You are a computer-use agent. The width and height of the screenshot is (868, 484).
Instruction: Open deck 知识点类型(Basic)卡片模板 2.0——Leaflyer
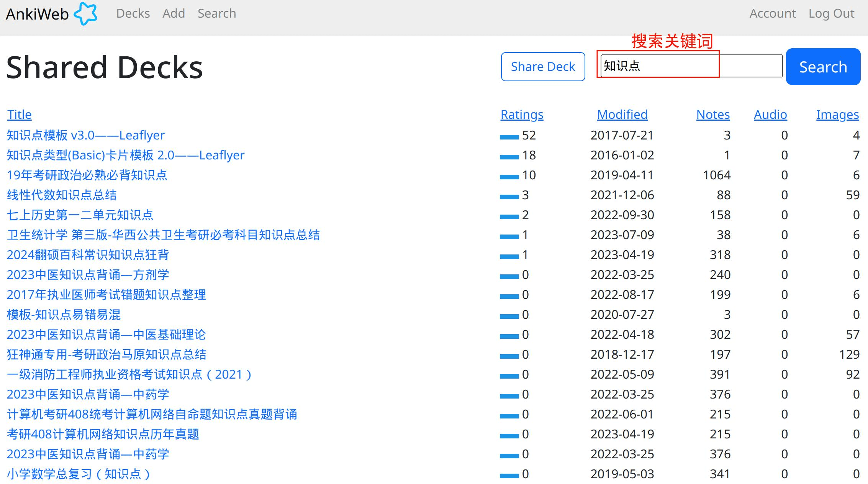[126, 155]
